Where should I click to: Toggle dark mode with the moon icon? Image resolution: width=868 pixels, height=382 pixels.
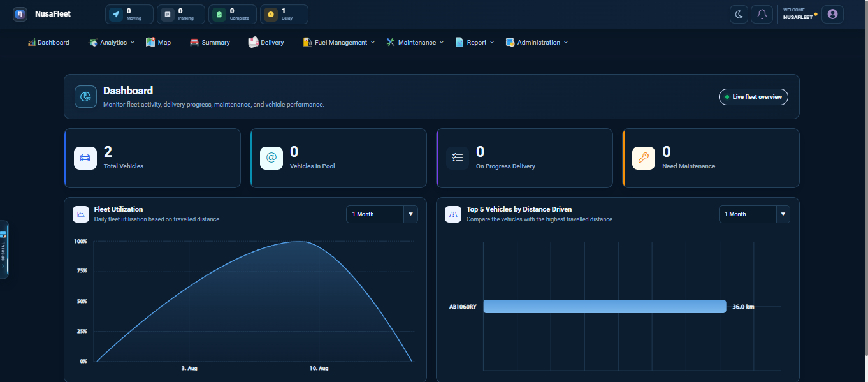tap(739, 14)
